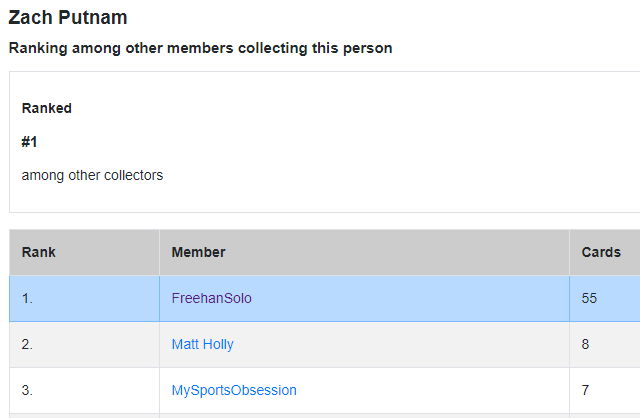Click the Ranked label in the box
Viewport: 640px width, 418px height.
(47, 108)
